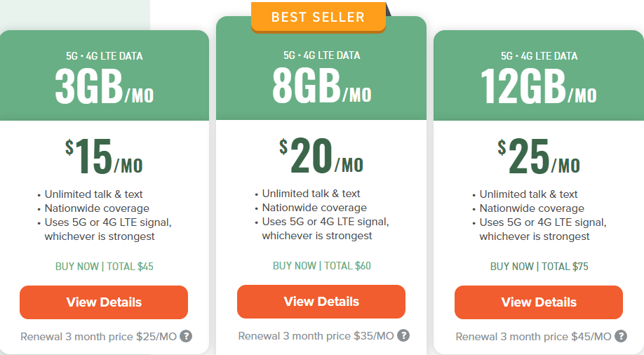Viewport: 644px width, 355px height.
Task: Click the Renewal 3 month price $45/MO text
Action: point(533,336)
